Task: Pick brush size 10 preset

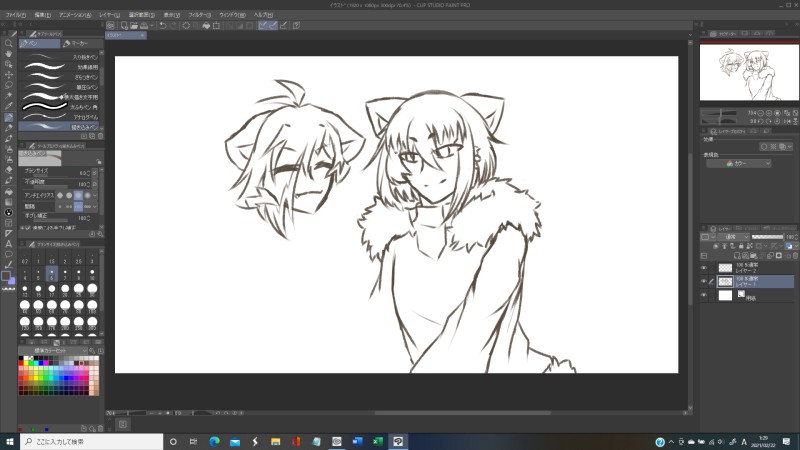Action: coord(92,275)
